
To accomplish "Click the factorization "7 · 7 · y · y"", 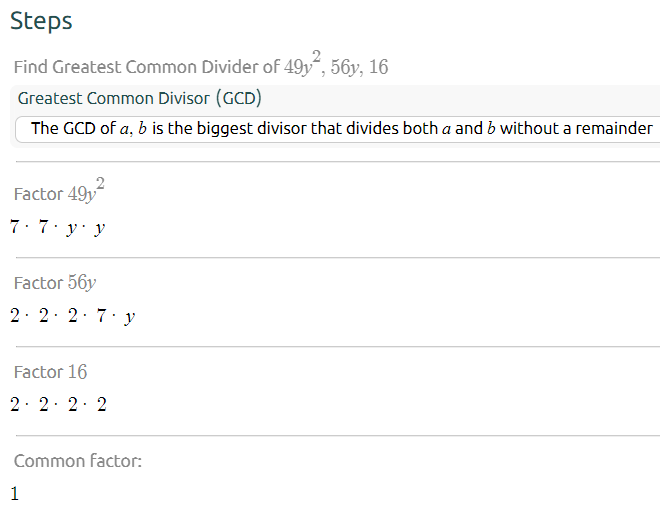I will [58, 228].
